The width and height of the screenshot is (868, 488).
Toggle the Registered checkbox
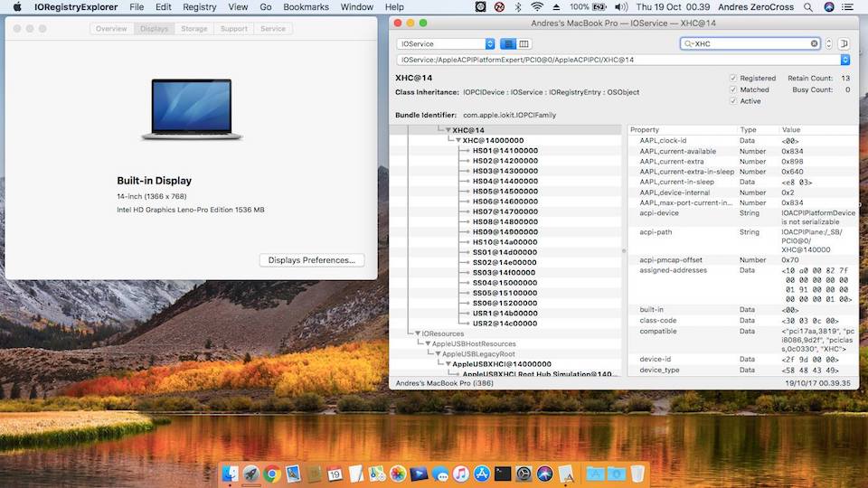point(733,79)
